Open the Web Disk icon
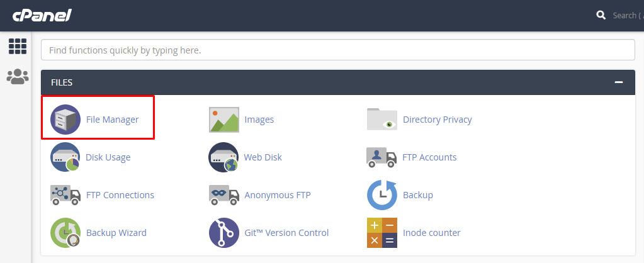Screen dimensions: 644x263 click(224, 157)
